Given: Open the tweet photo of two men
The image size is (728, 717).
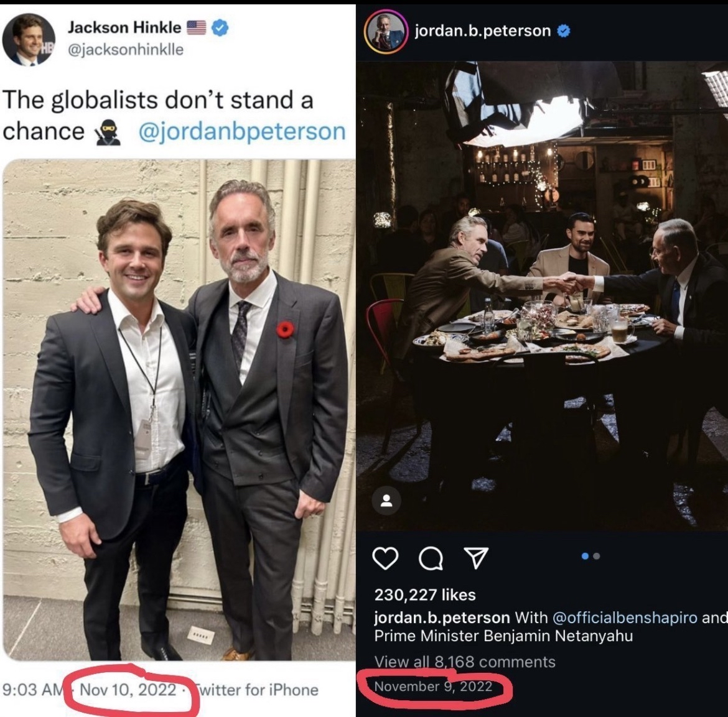Looking at the screenshot, I should coord(179,410).
